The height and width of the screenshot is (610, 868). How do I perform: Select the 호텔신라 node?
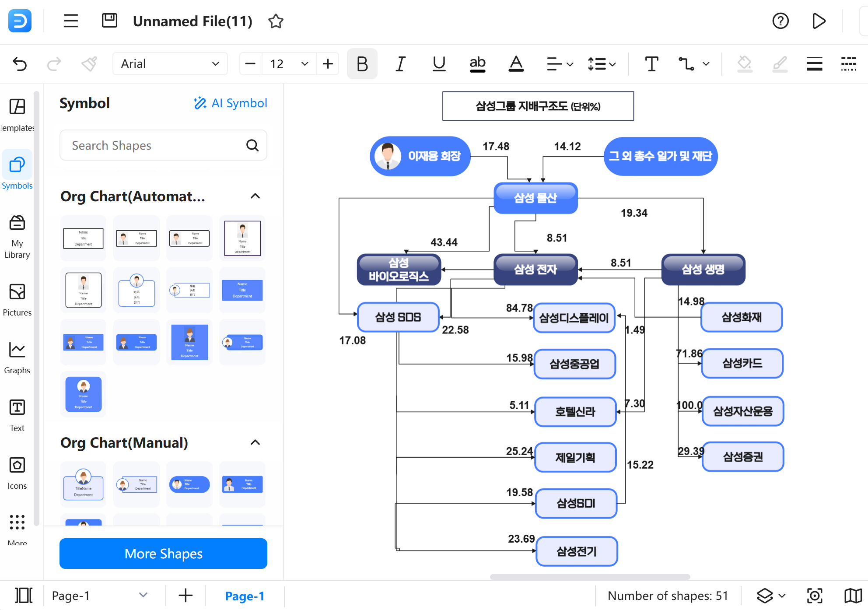click(x=575, y=412)
